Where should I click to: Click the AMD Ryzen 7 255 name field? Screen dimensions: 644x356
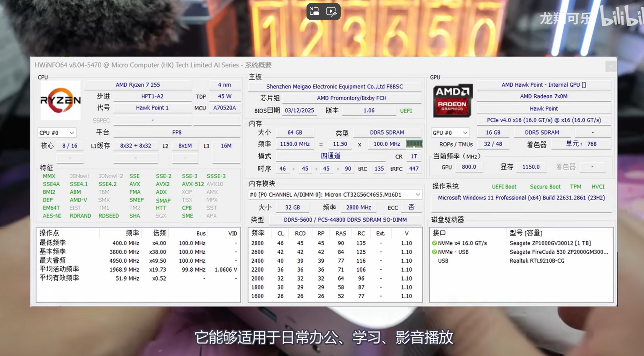click(138, 85)
